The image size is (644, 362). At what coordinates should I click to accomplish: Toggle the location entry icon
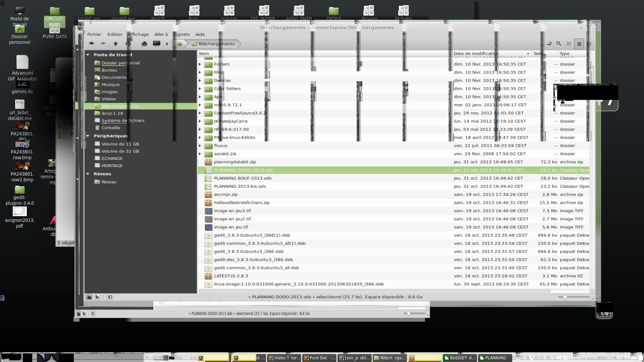coord(549,44)
